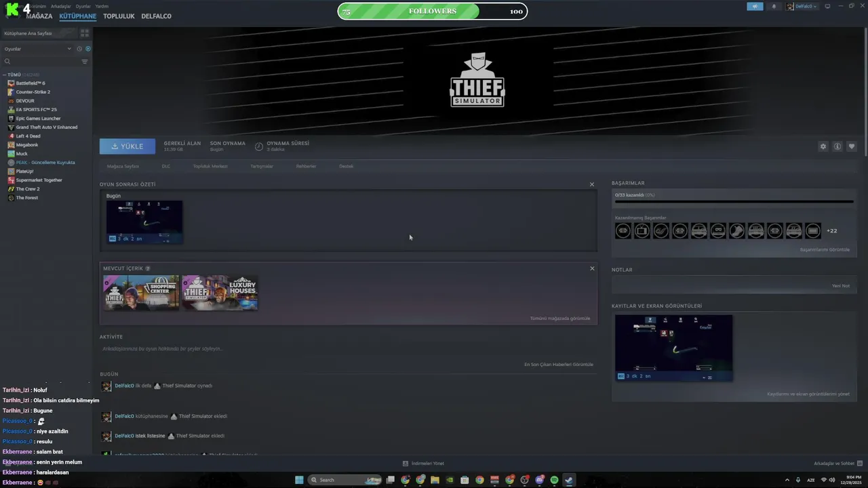Open screenshot thumbnail under Kayıtlar
The height and width of the screenshot is (488, 868).
click(673, 348)
